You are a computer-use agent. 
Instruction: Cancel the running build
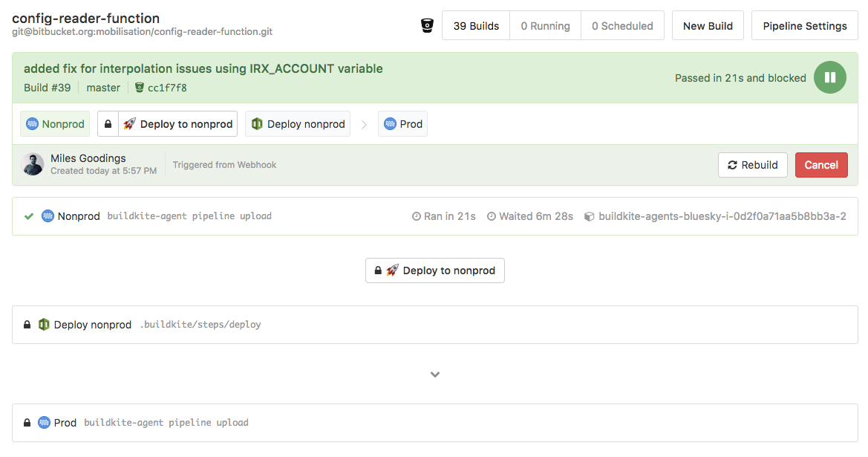point(821,164)
